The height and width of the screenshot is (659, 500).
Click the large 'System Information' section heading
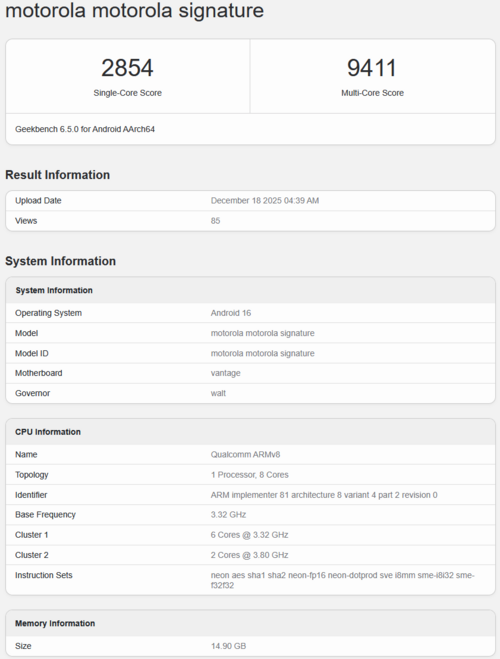[61, 261]
